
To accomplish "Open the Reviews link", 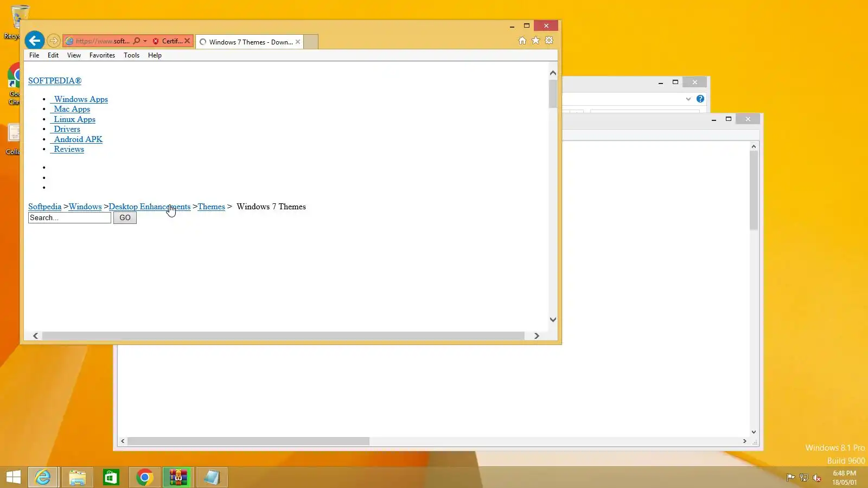I will click(x=67, y=149).
